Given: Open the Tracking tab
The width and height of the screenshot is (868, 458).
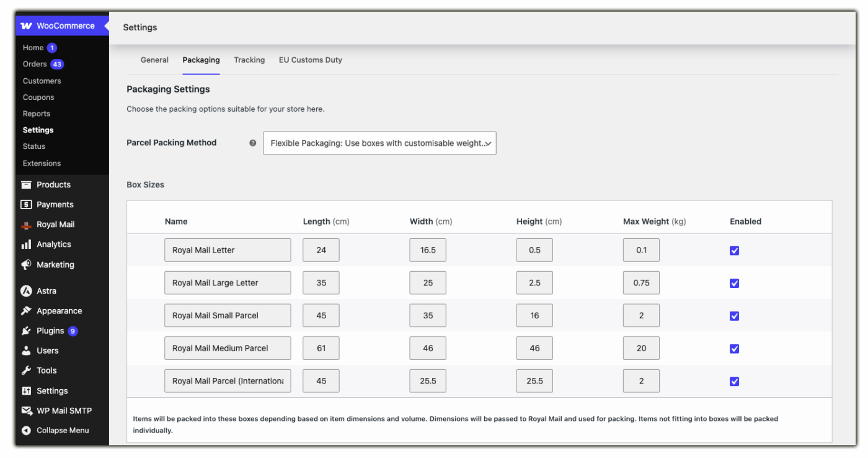Looking at the screenshot, I should (x=249, y=60).
